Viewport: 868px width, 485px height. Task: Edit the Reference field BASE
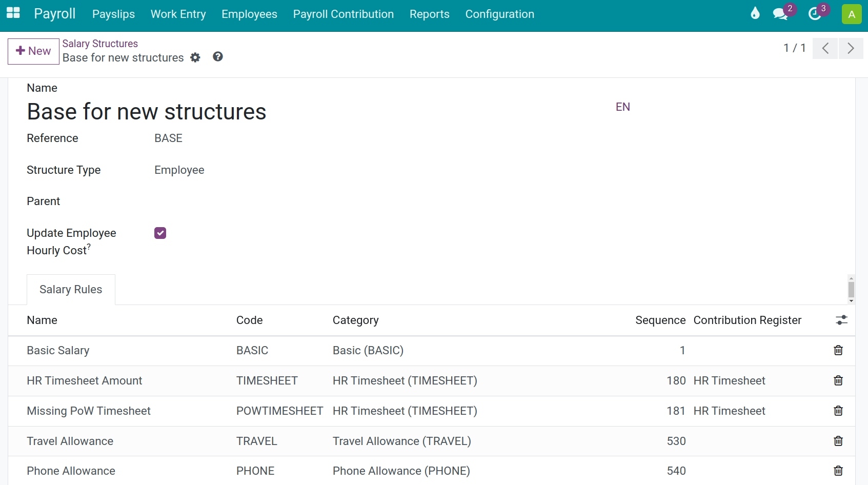[168, 138]
